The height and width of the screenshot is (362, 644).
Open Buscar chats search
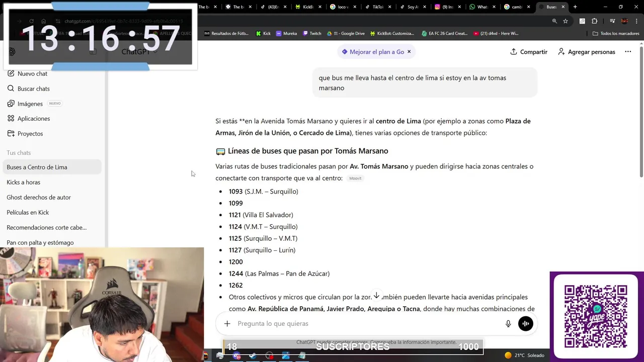tap(29, 88)
